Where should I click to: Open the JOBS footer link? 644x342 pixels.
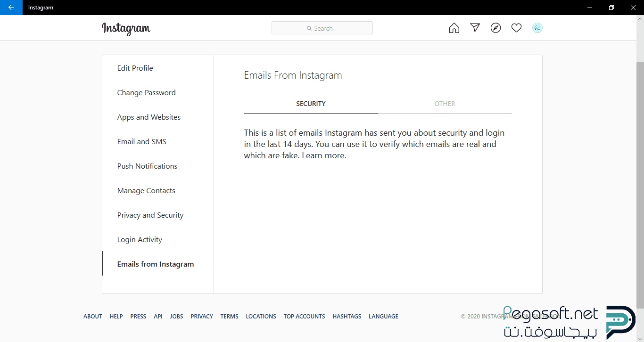(x=177, y=317)
